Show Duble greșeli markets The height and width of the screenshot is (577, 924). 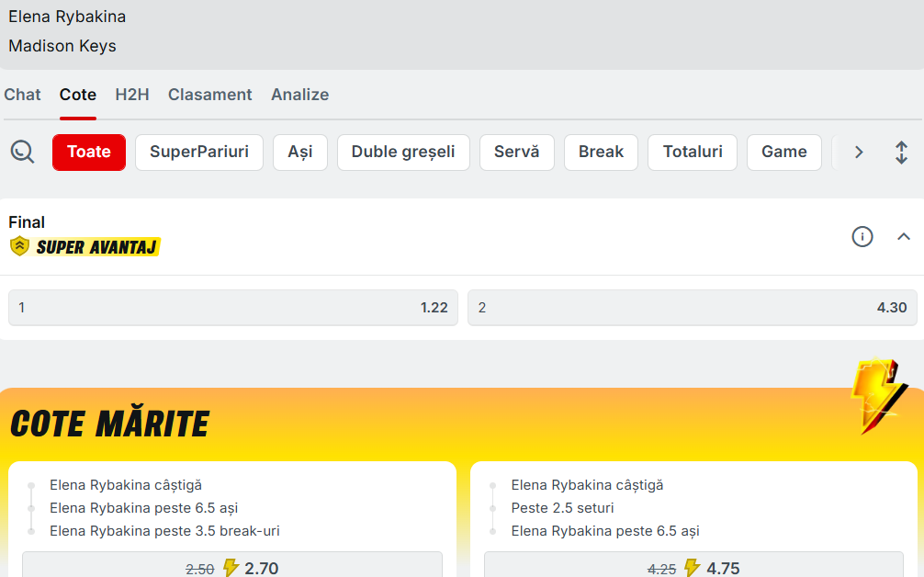(403, 153)
